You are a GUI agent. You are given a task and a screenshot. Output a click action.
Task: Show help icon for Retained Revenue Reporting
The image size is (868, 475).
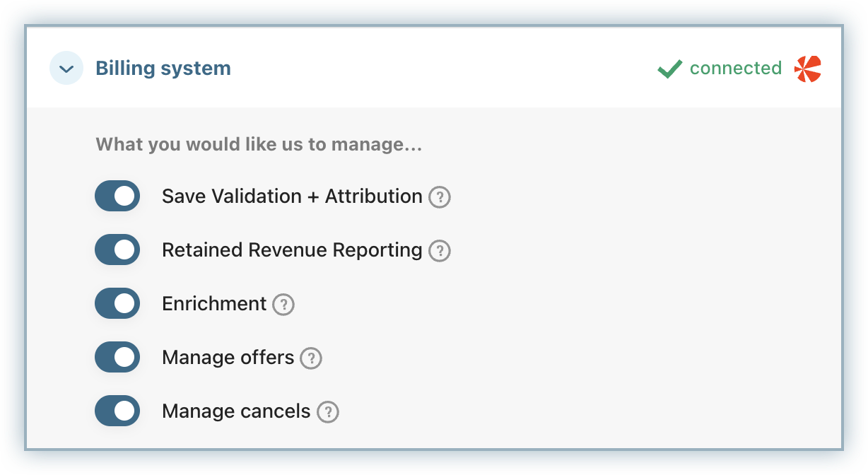pyautogui.click(x=440, y=251)
